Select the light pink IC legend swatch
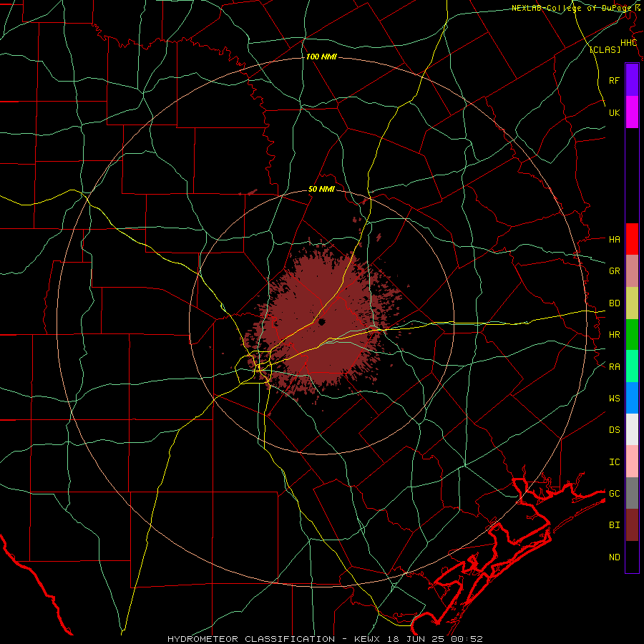644x644 pixels. pyautogui.click(x=632, y=462)
